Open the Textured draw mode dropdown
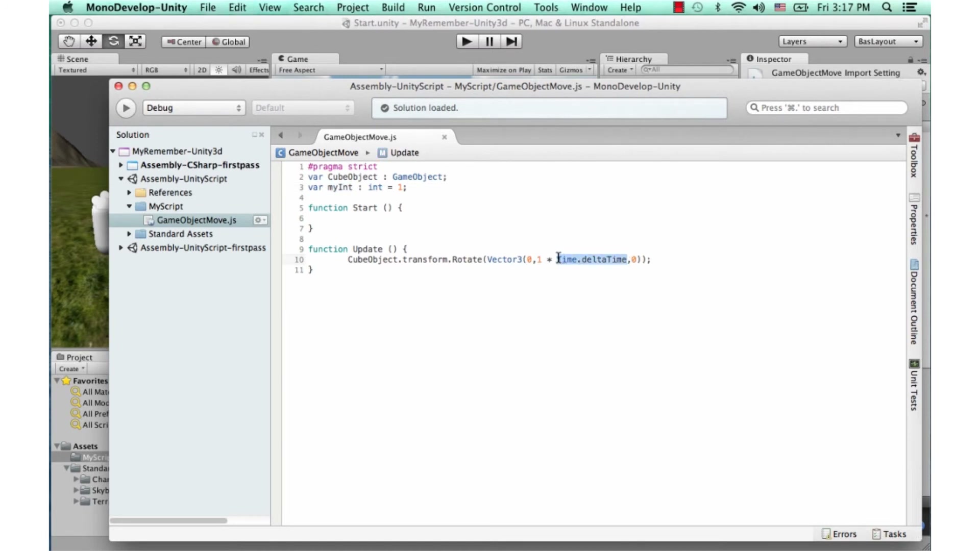This screenshot has width=980, height=551. point(96,70)
